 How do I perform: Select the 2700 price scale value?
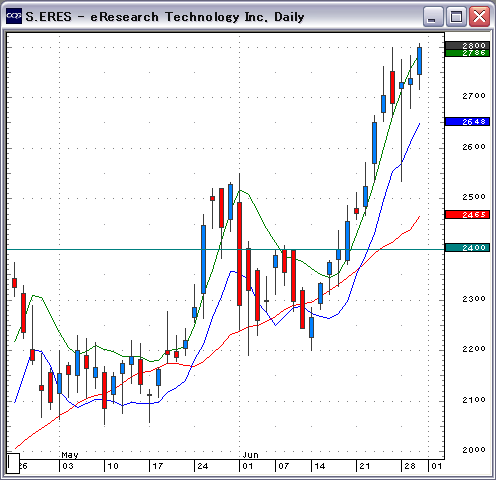tap(474, 96)
